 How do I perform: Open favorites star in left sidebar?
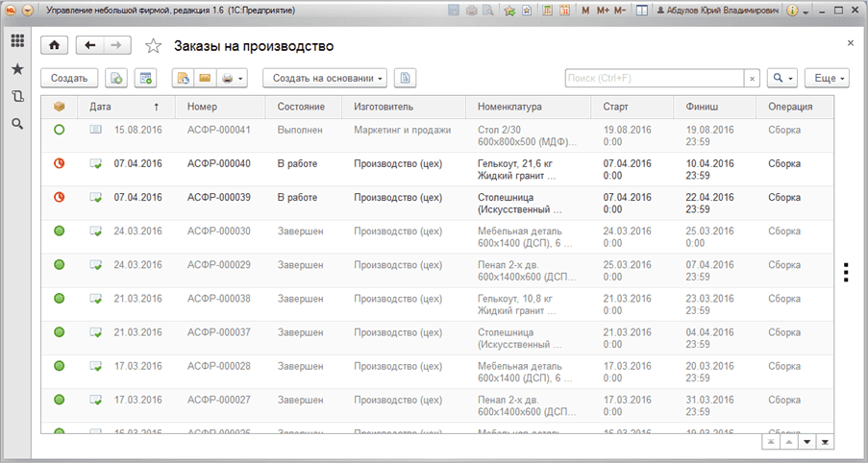click(17, 68)
